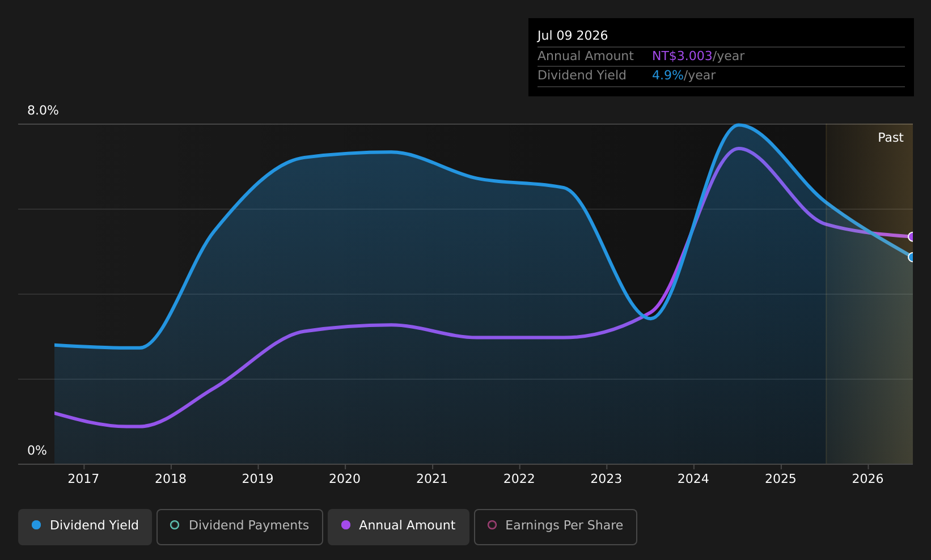Click the Past region label

coord(891,138)
